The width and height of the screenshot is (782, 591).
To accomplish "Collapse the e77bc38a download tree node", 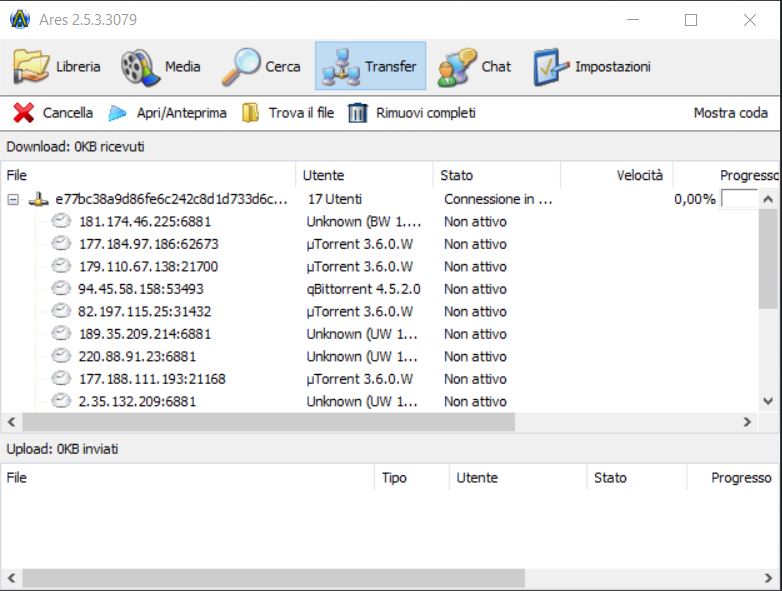I will (x=13, y=199).
